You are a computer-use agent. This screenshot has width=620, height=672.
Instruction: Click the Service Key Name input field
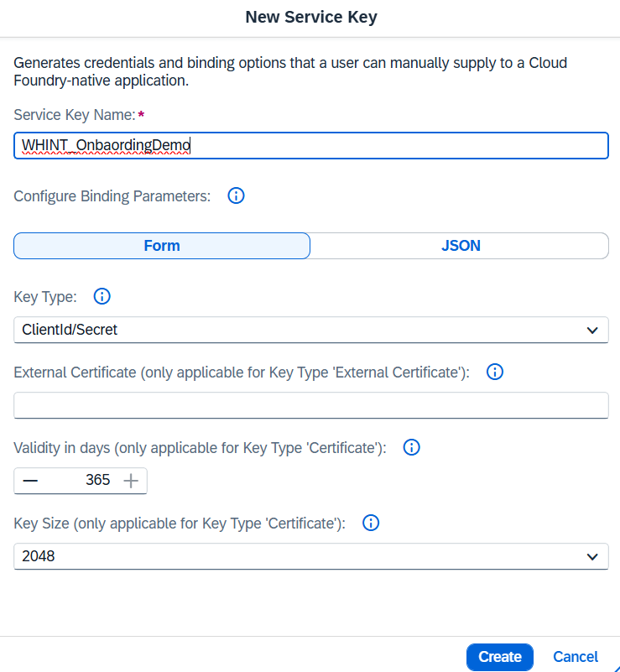point(310,145)
